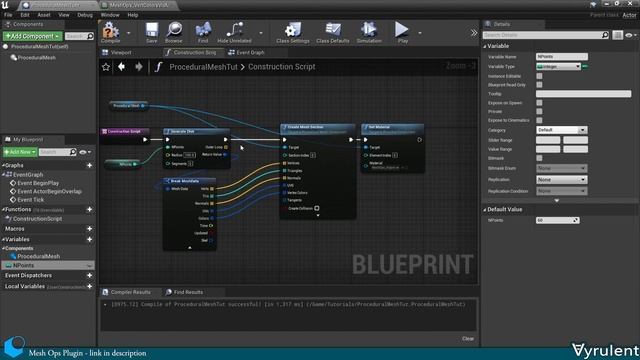Image resolution: width=640 pixels, height=360 pixels.
Task: Click Actor parent class link
Action: click(629, 15)
